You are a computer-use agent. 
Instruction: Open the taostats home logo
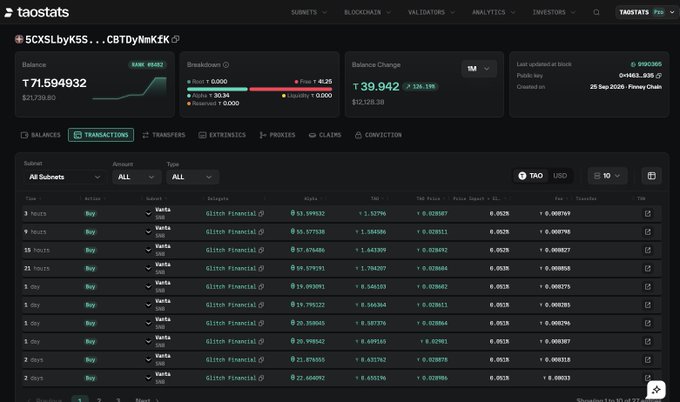[x=37, y=12]
